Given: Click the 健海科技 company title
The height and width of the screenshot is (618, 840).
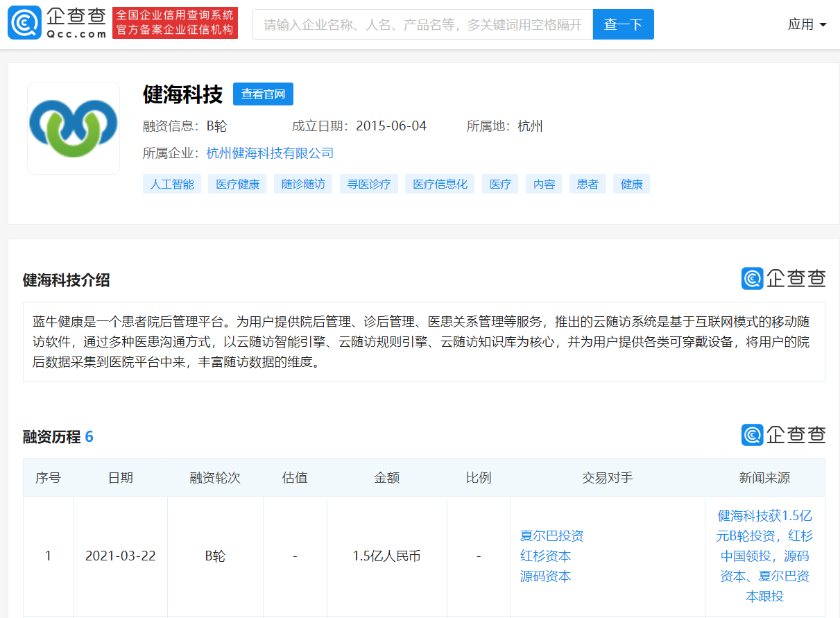Looking at the screenshot, I should click(x=183, y=94).
